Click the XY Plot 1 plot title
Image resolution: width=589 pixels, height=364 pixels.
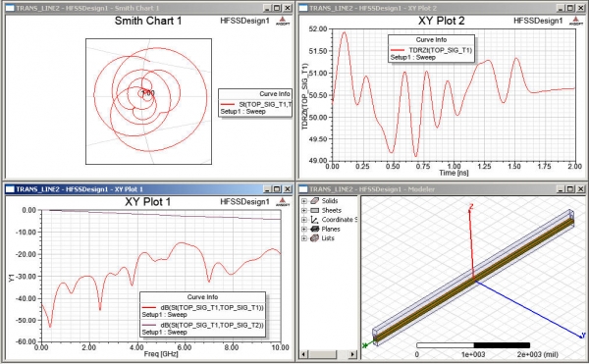[x=147, y=202]
